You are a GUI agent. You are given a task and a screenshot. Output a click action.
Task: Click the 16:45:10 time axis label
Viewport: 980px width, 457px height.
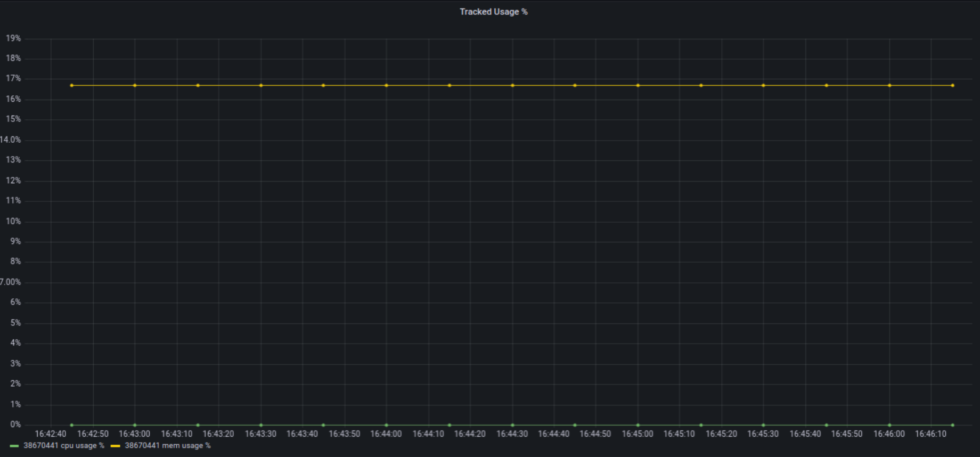[x=679, y=434]
